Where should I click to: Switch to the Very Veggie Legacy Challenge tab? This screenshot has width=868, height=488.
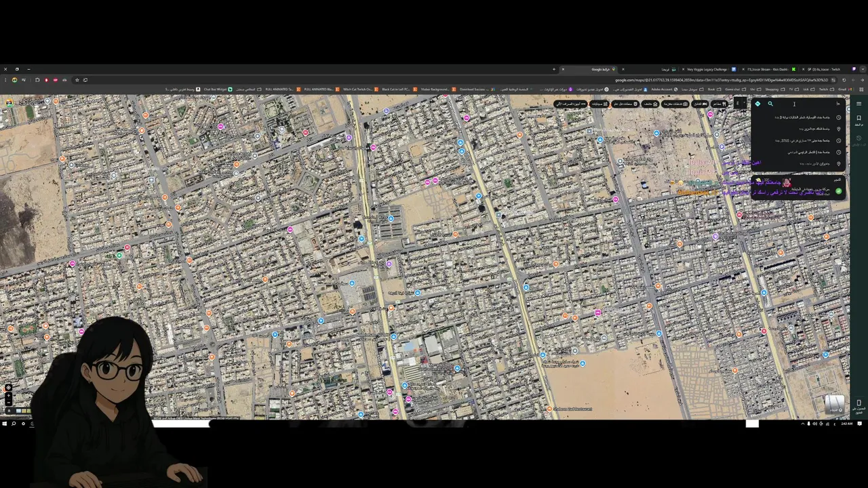[708, 69]
